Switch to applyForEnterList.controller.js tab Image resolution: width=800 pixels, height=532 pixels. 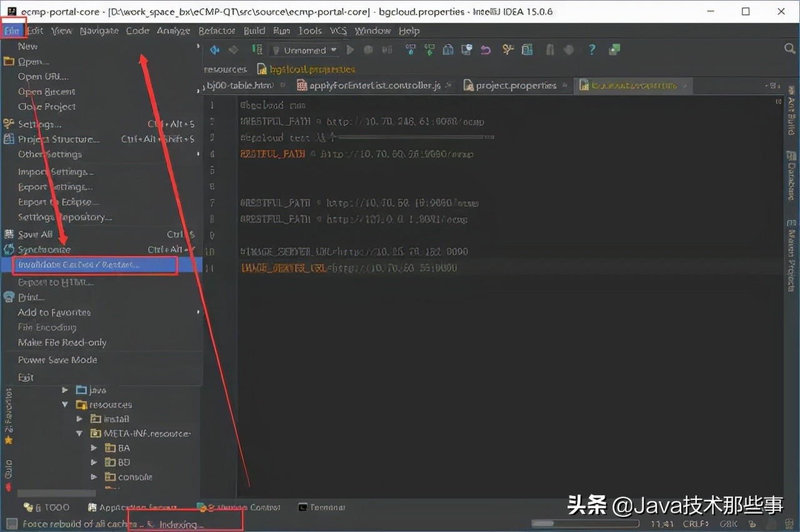click(375, 86)
